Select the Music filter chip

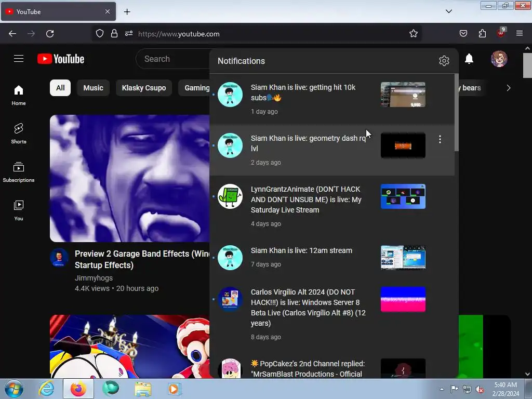94,88
